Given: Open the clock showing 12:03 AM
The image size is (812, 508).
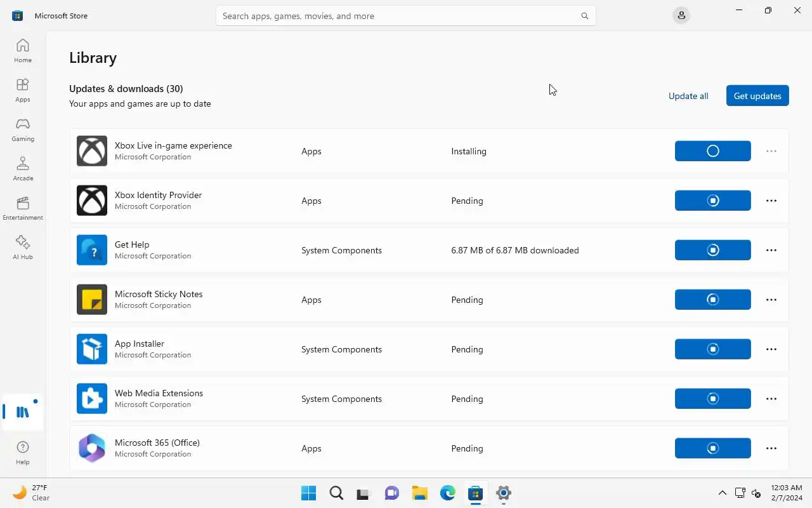Looking at the screenshot, I should click(x=787, y=493).
